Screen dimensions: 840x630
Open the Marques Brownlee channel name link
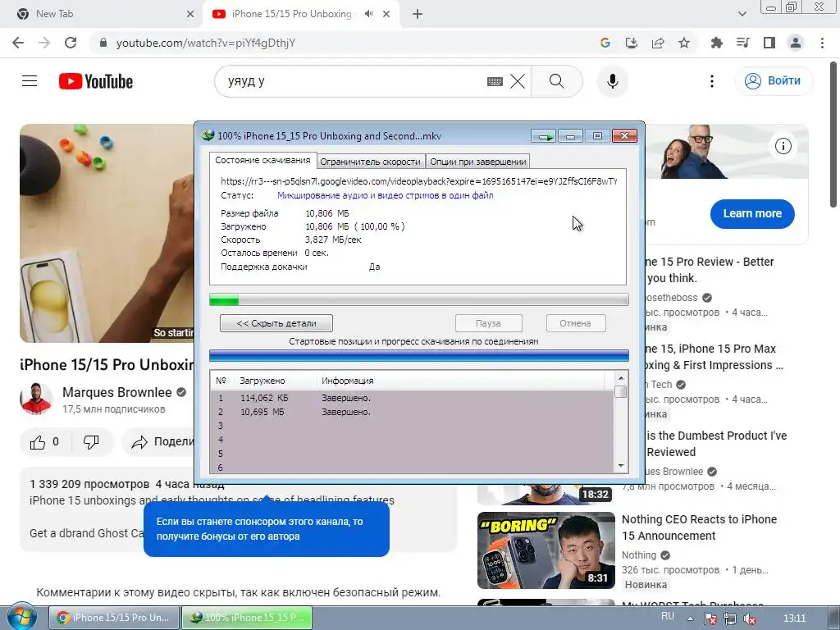pyautogui.click(x=116, y=392)
